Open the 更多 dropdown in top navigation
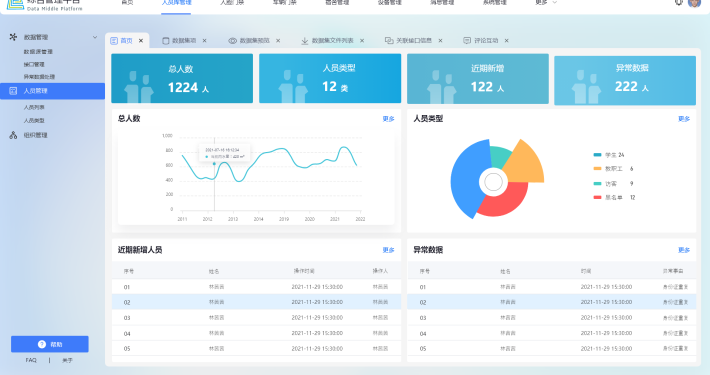Screen dimensions: 710x375 point(546,2)
